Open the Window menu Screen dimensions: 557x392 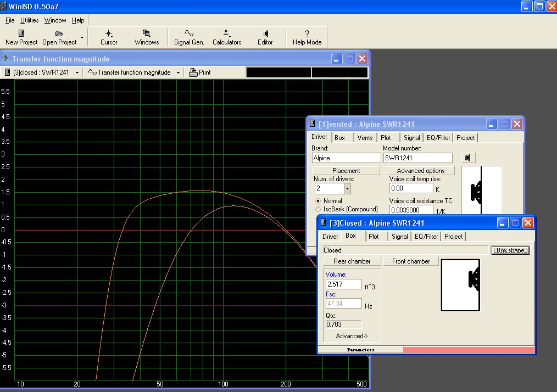click(x=55, y=20)
